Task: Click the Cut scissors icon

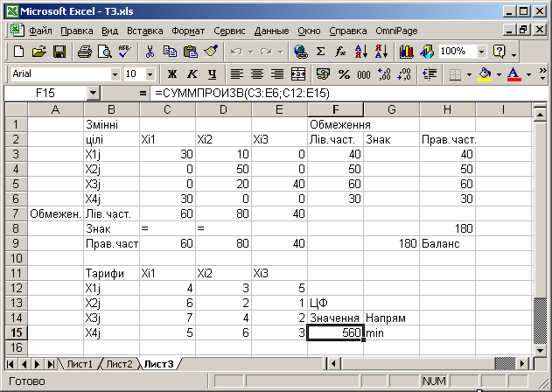Action: click(150, 52)
